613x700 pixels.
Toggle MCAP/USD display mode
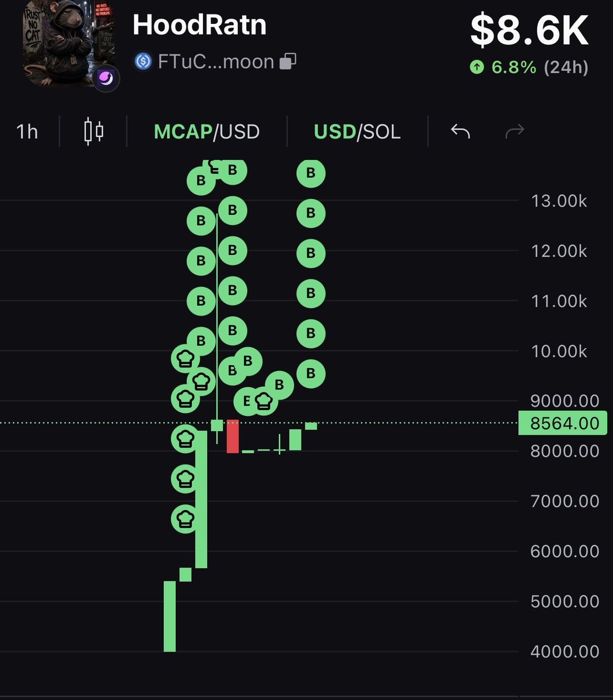pos(206,131)
